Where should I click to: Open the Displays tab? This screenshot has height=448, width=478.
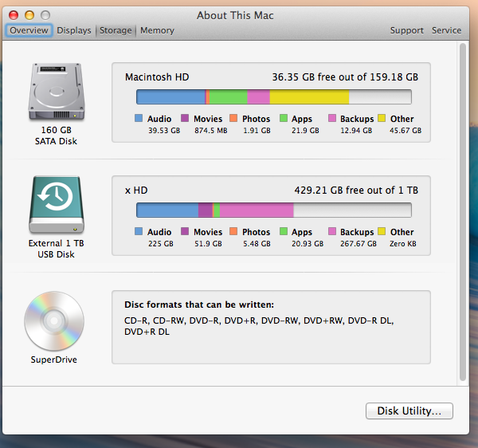coord(74,30)
